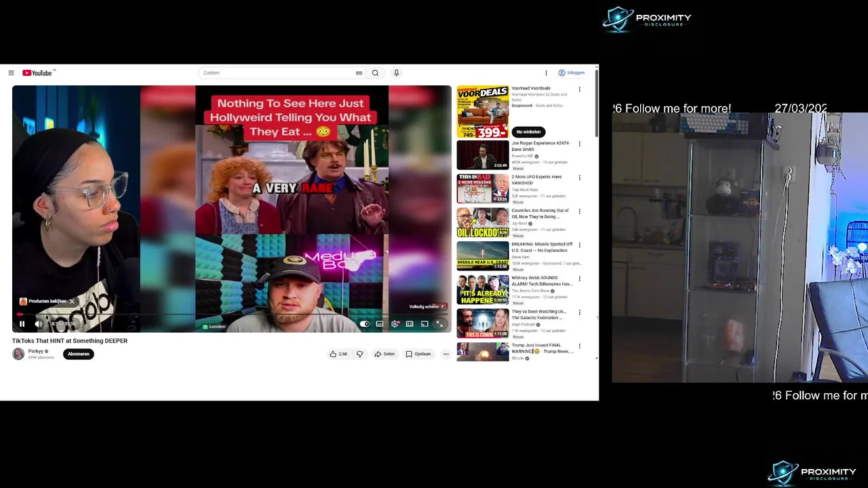Viewport: 868px width, 488px height.
Task: Click the magnifier search button
Action: click(375, 73)
